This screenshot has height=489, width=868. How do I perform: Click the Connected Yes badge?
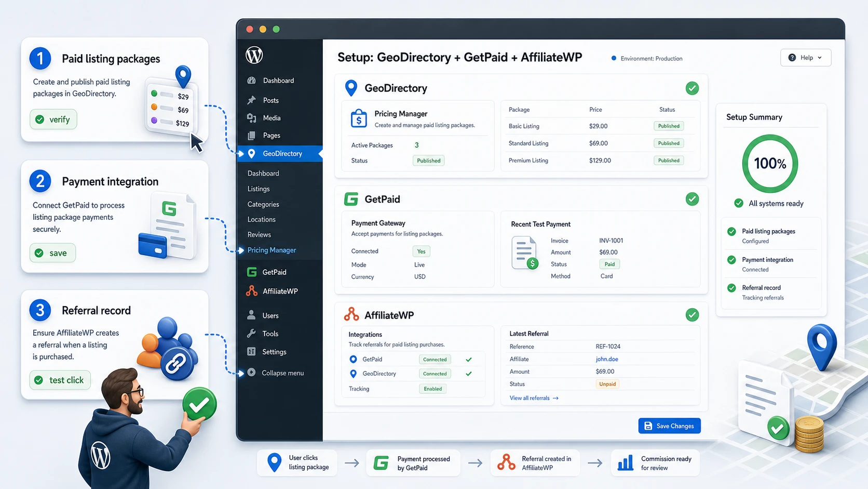tap(422, 252)
